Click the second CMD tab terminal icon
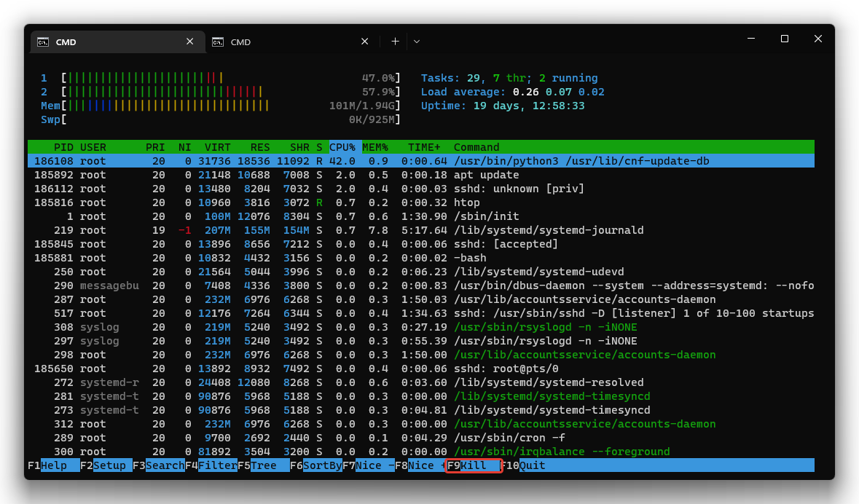Viewport: 859px width, 504px height. (x=218, y=42)
